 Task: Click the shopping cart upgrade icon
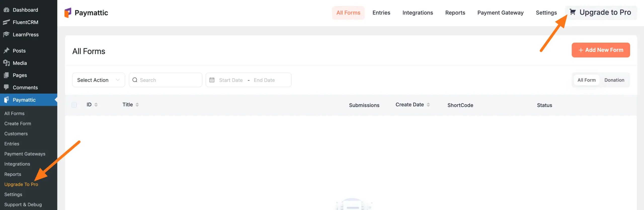[573, 12]
